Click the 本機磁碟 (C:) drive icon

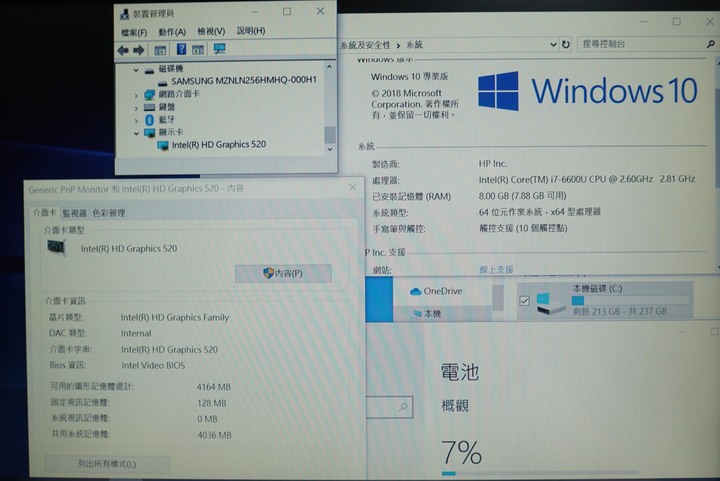pos(551,304)
